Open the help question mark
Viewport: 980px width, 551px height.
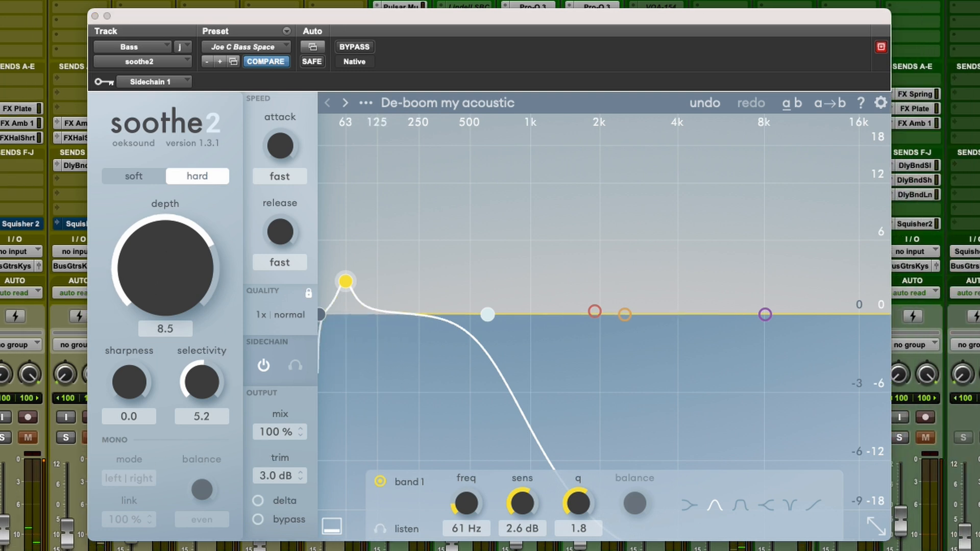pyautogui.click(x=861, y=103)
